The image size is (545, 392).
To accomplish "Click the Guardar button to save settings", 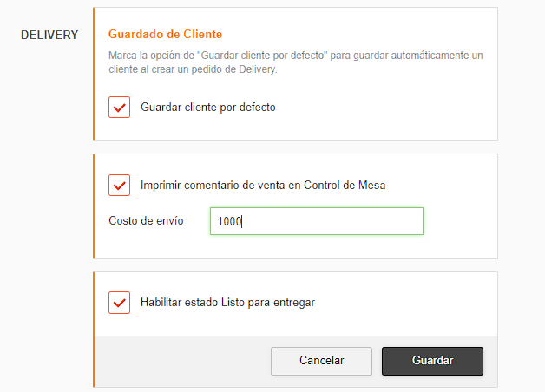I will coord(432,361).
